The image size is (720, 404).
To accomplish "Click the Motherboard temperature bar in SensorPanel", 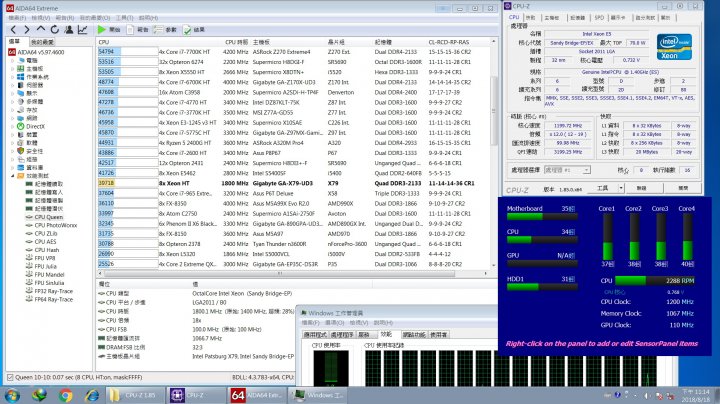I will pos(542,217).
